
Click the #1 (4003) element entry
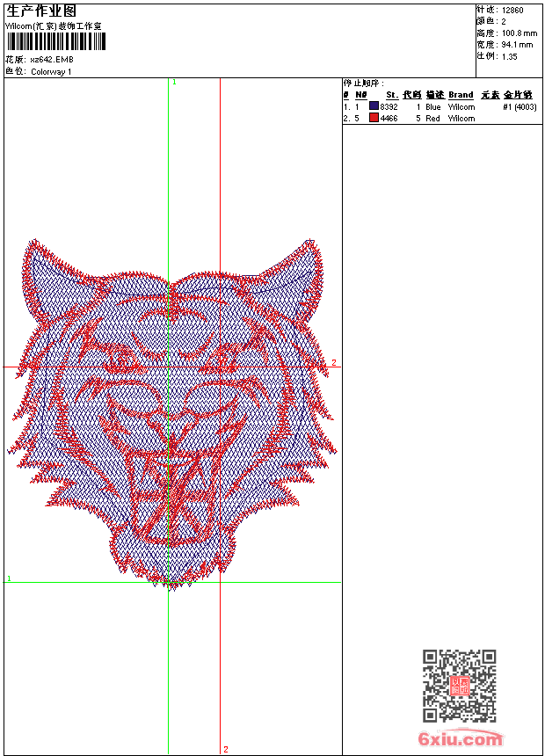pyautogui.click(x=520, y=106)
